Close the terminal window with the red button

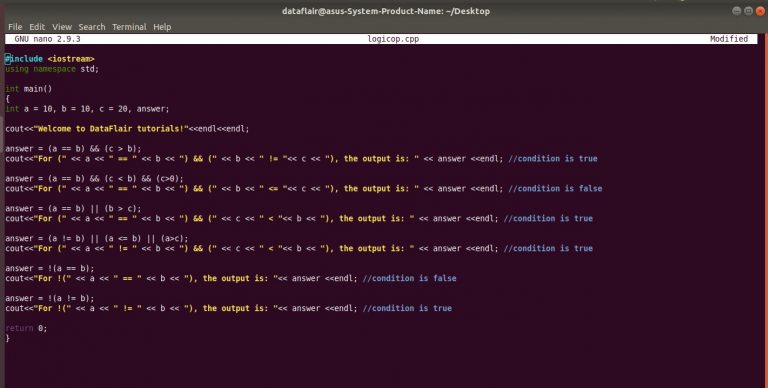click(760, 11)
